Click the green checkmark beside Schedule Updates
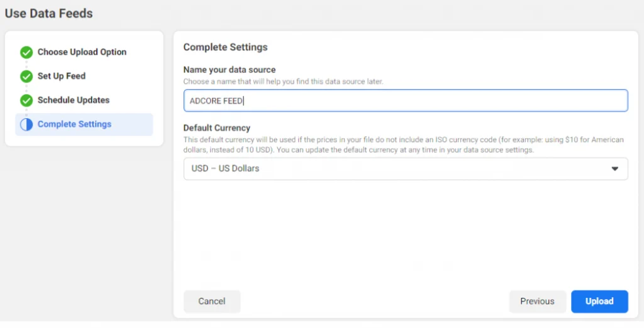This screenshot has width=644, height=328. point(26,100)
